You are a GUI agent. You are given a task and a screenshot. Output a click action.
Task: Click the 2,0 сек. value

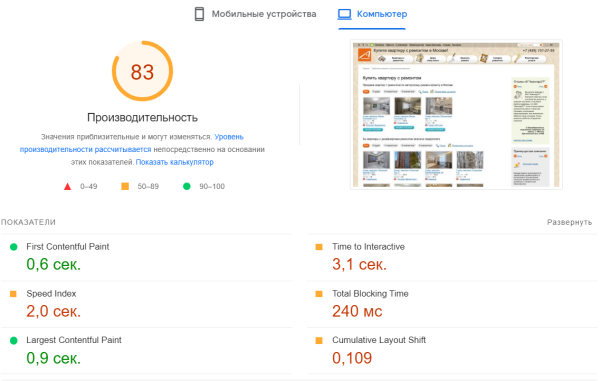(x=54, y=311)
